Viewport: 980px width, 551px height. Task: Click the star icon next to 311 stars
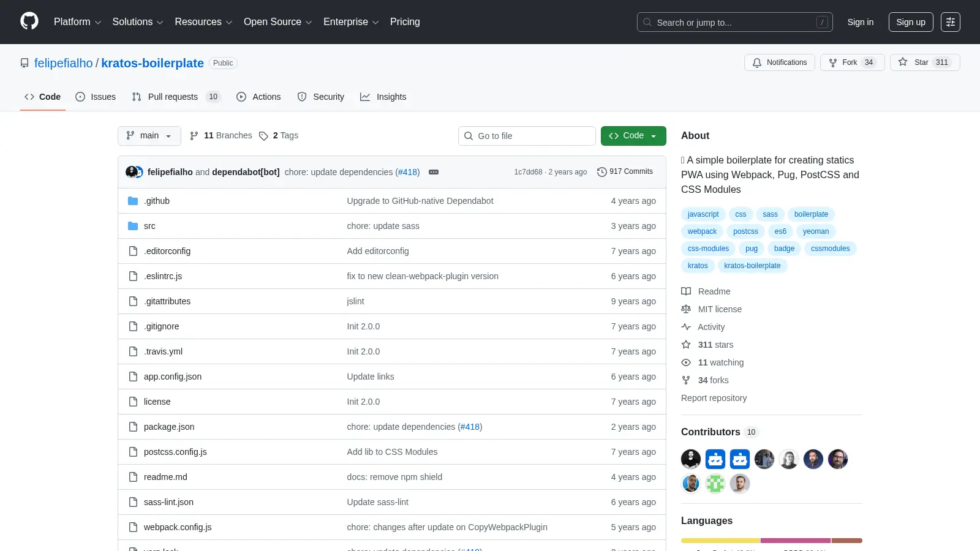coord(686,345)
